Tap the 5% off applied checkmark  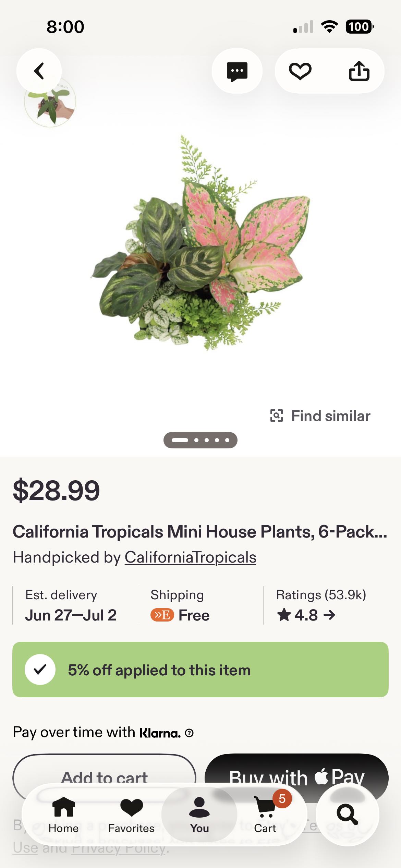[x=40, y=670]
